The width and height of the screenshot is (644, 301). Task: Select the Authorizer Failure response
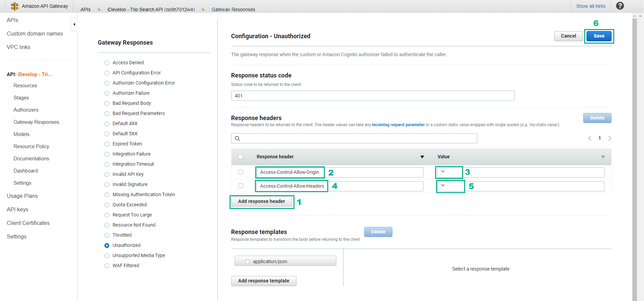pos(107,93)
